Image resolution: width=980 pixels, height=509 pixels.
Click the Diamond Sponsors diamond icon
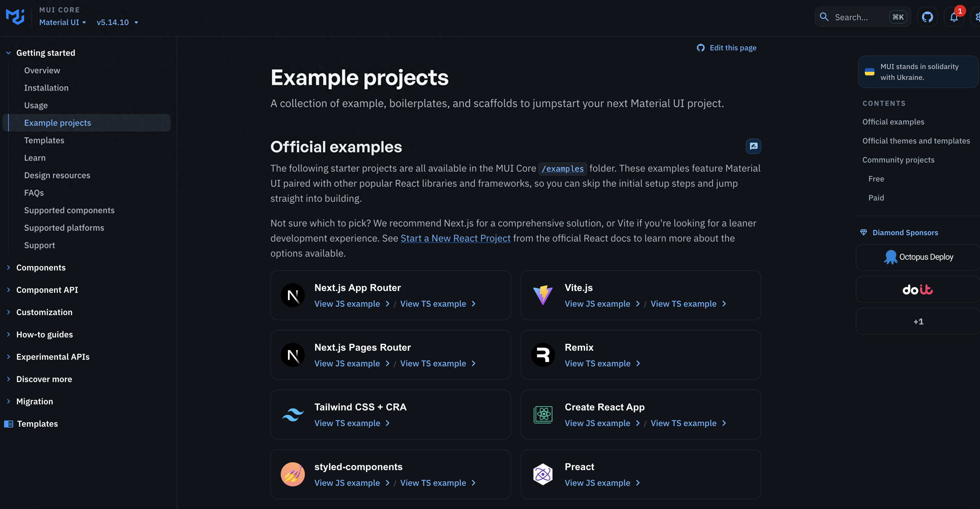864,232
